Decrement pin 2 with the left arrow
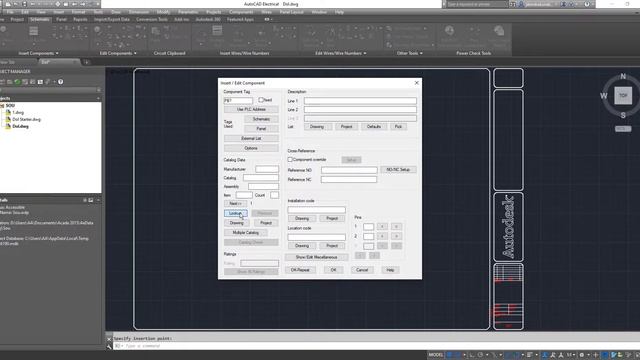Viewport: 640px width, 360px height. [x=382, y=236]
